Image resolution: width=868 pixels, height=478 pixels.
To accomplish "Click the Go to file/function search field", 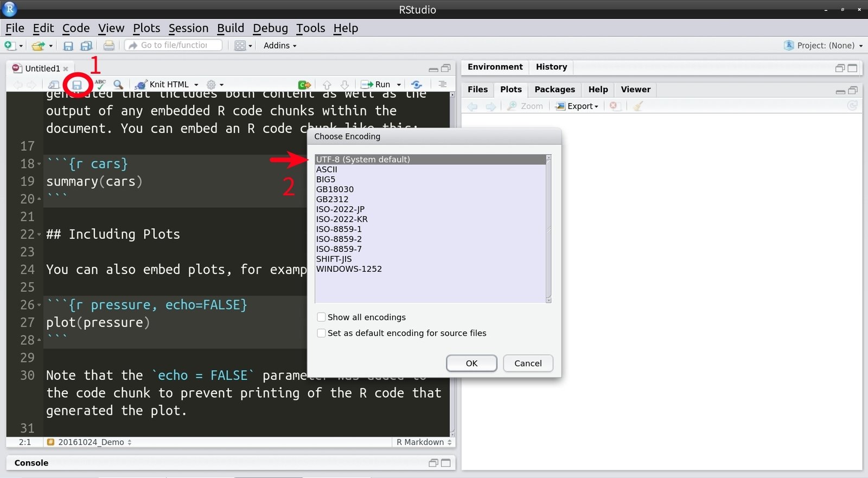I will [174, 46].
